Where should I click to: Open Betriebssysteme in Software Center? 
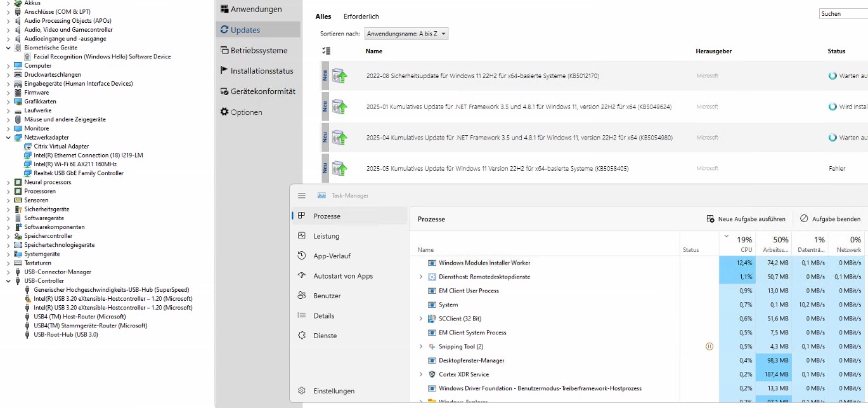click(x=257, y=50)
